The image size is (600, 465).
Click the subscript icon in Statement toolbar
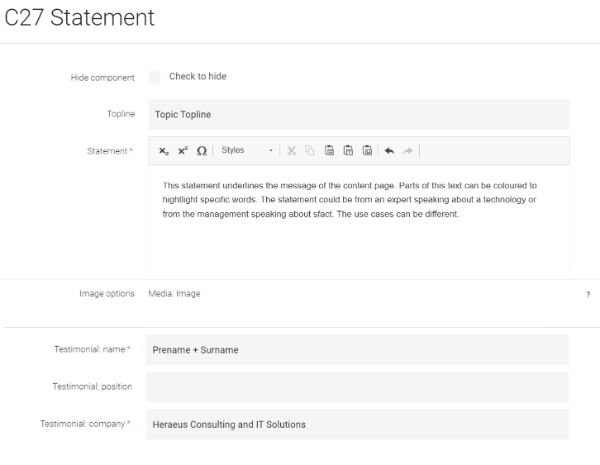tap(164, 151)
